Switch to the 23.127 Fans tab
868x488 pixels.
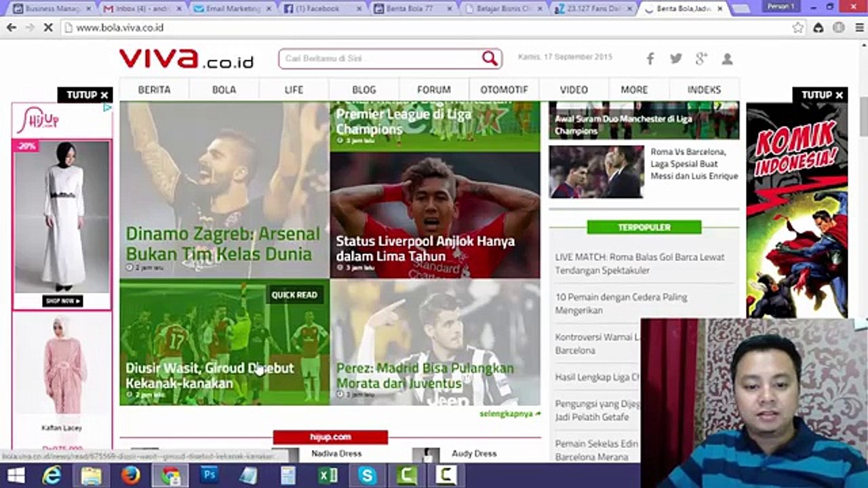pos(591,9)
